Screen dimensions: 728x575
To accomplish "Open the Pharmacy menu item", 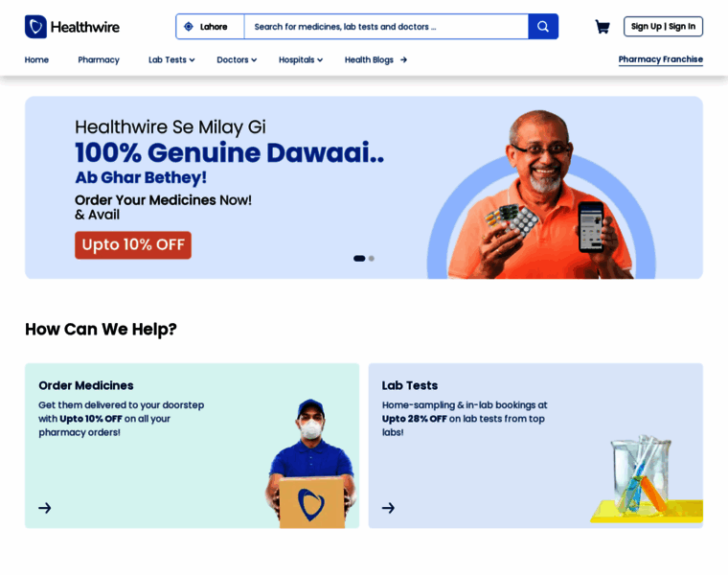I will point(99,60).
